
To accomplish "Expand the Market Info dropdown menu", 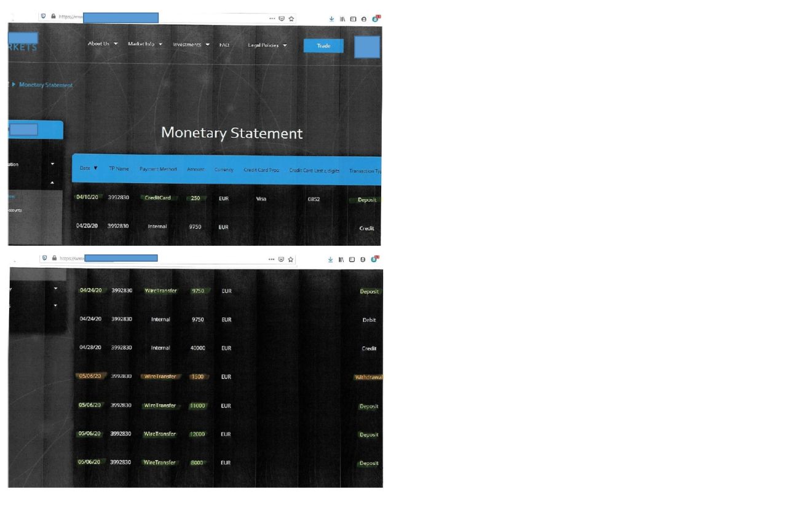I will coord(145,44).
